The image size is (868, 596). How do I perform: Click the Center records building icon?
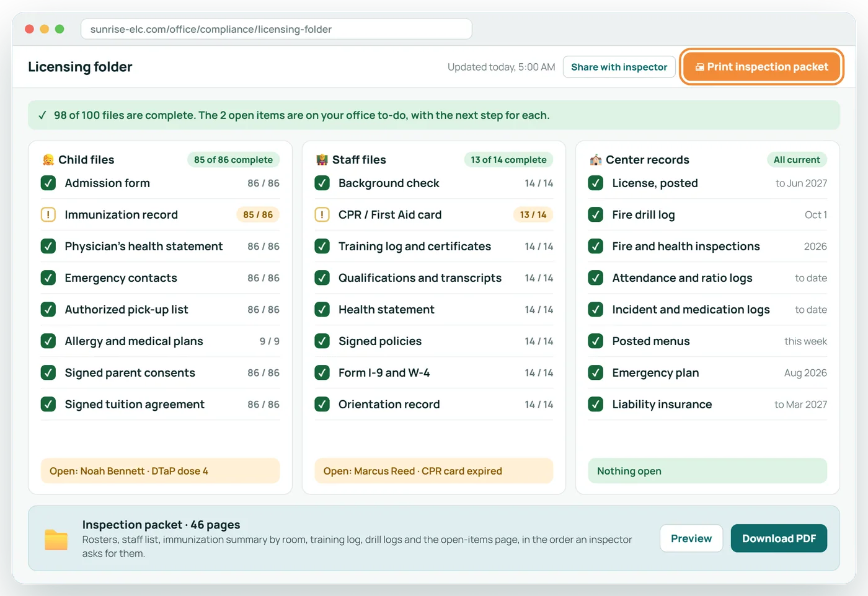click(x=595, y=160)
